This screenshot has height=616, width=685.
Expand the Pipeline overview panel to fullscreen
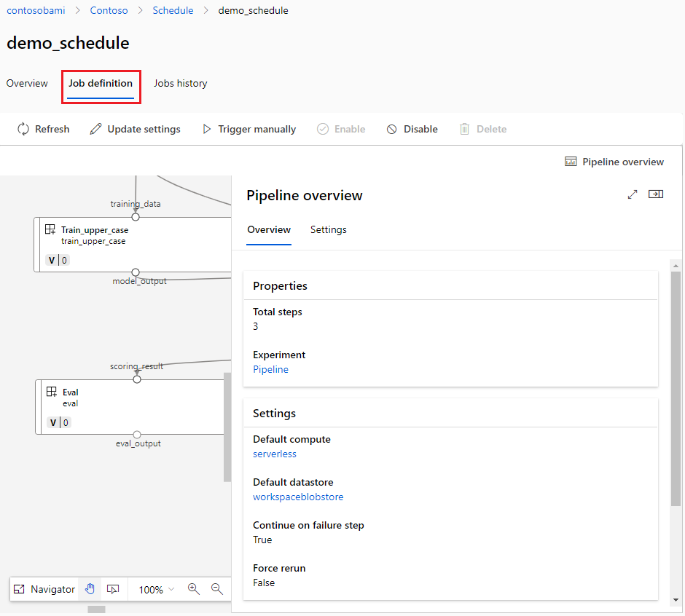point(632,194)
